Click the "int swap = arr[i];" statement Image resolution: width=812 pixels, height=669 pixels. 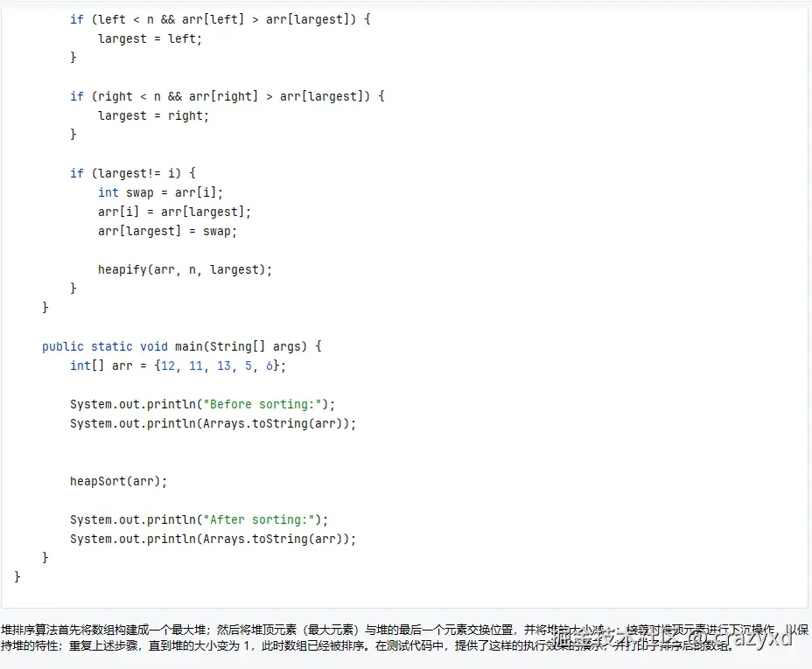click(x=161, y=192)
